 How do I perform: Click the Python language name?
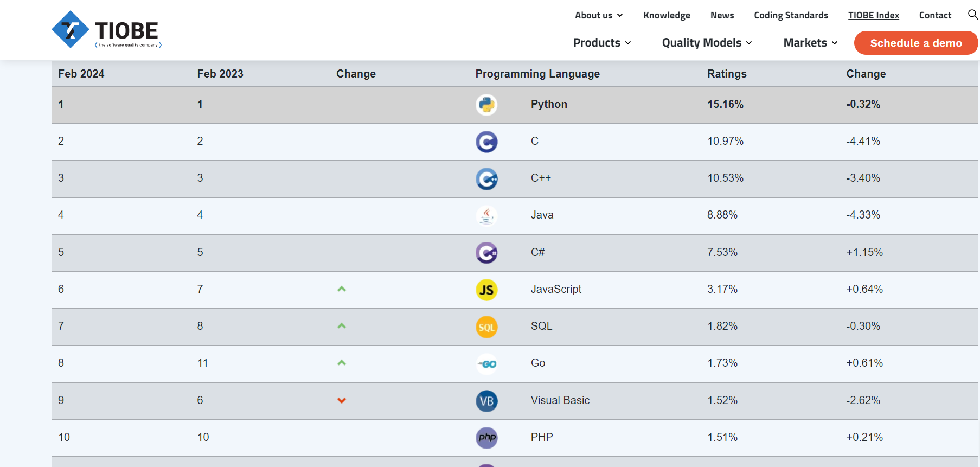click(x=549, y=104)
